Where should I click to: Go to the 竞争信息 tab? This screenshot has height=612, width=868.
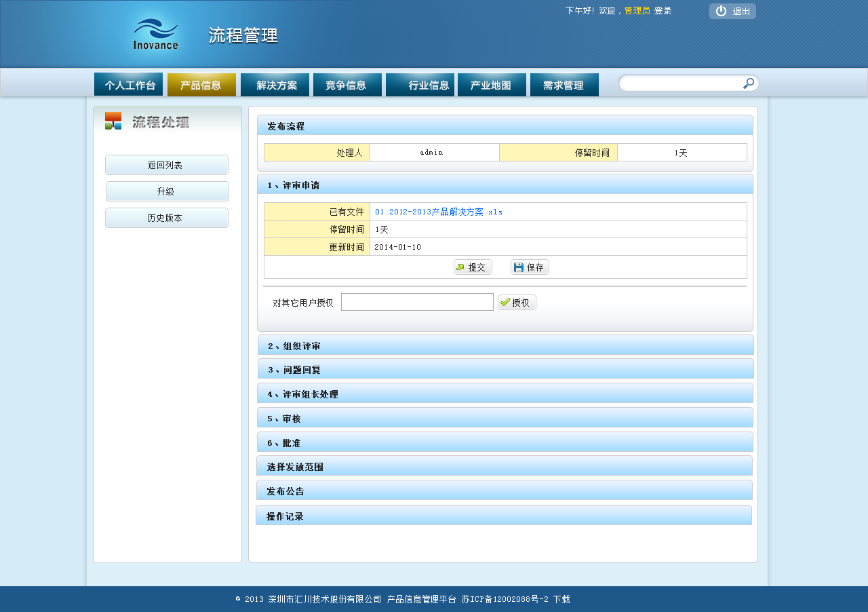click(347, 85)
